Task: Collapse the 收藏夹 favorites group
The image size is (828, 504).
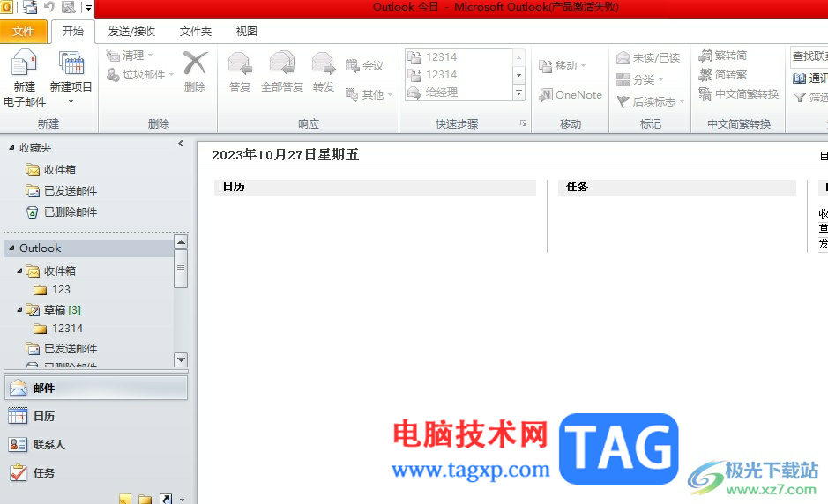Action: point(11,148)
